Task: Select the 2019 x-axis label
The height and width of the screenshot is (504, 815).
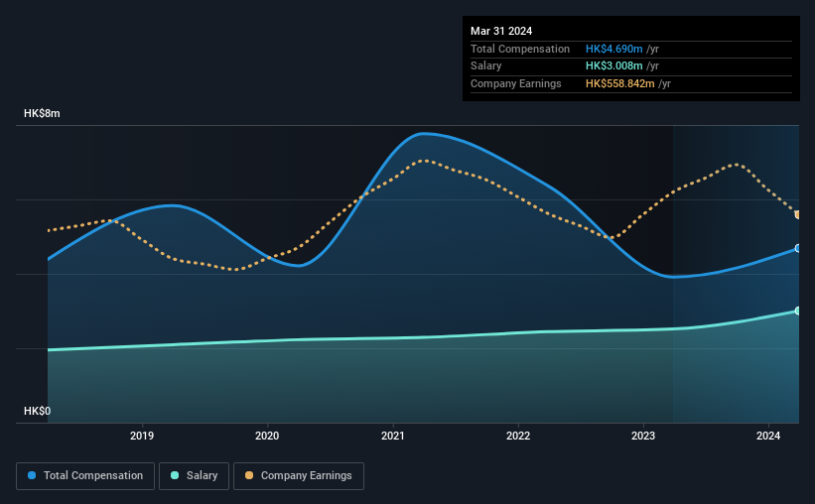Action: pos(142,436)
